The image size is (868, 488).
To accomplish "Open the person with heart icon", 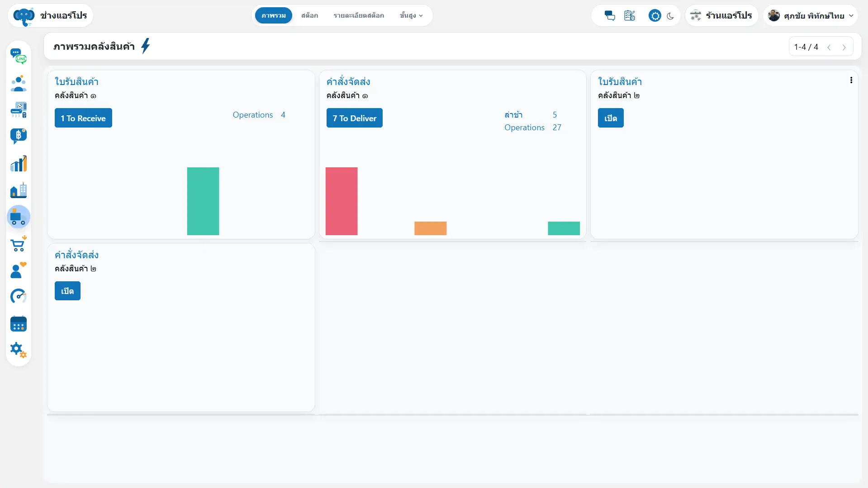I will pyautogui.click(x=19, y=270).
